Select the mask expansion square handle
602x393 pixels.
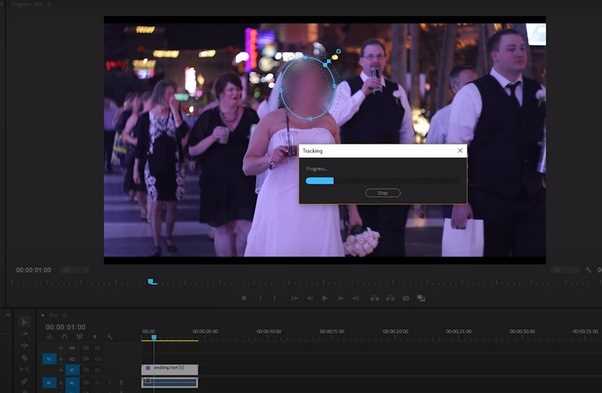329,61
